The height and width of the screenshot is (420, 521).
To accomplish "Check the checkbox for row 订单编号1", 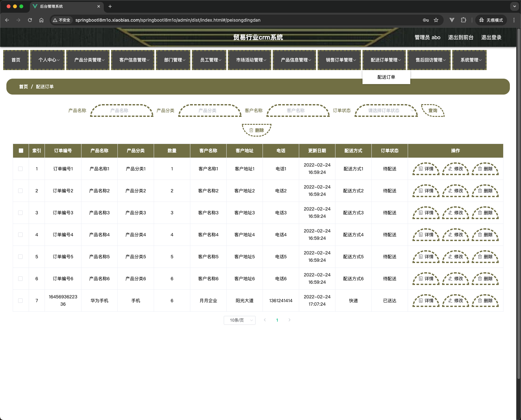I will pyautogui.click(x=20, y=169).
